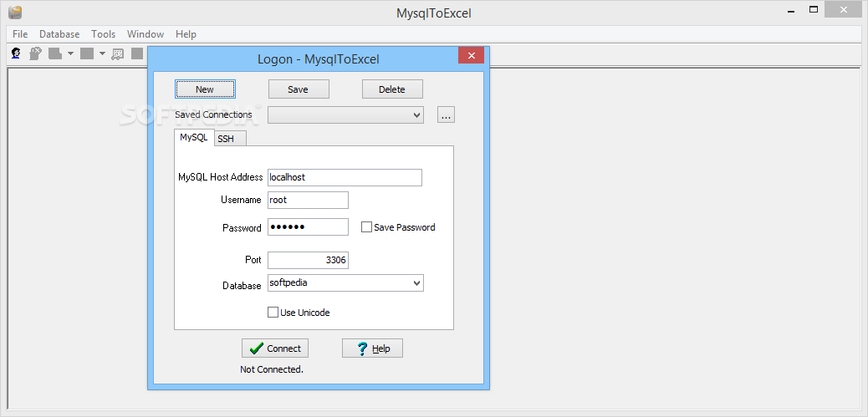Click the 'Not Connected.' status text
868x417 pixels.
pyautogui.click(x=272, y=369)
